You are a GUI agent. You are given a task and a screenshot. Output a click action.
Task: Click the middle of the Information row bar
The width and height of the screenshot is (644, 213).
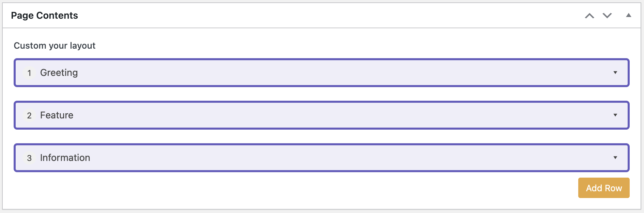click(x=322, y=158)
